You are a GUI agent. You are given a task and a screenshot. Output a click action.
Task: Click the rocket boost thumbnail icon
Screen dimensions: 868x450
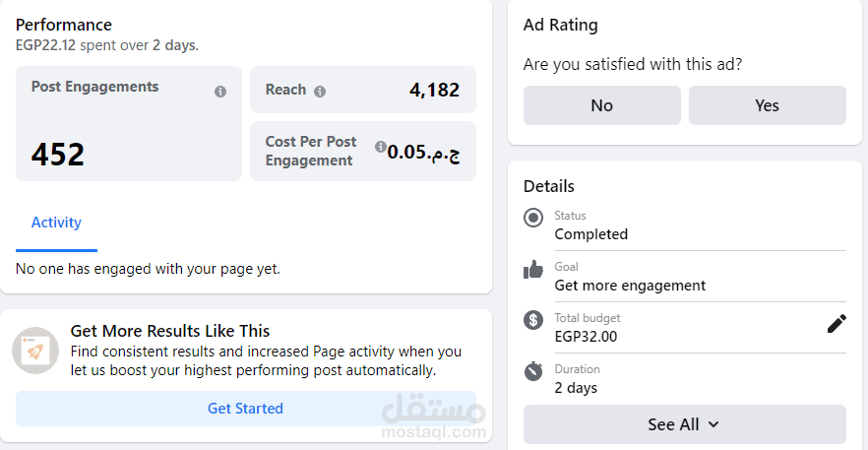click(35, 351)
